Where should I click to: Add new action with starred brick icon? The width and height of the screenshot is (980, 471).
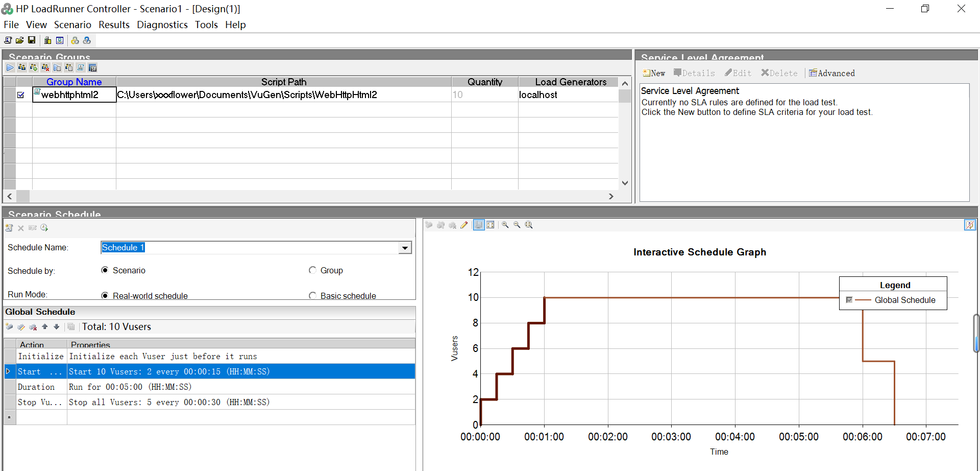(9, 327)
